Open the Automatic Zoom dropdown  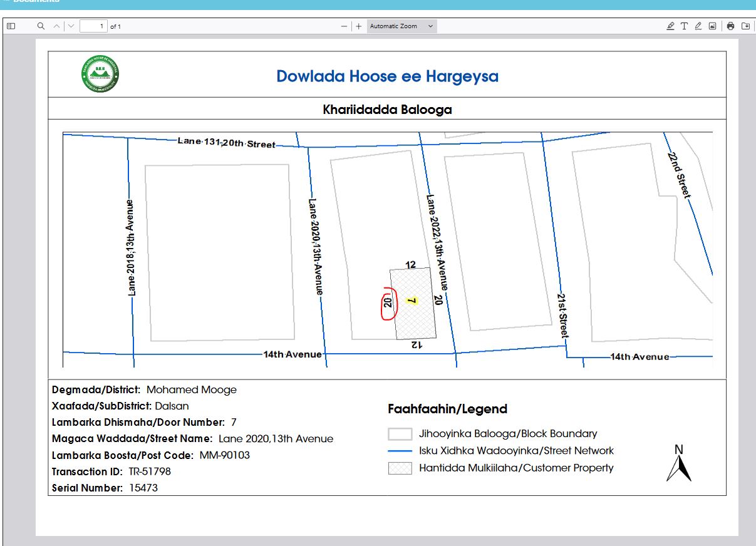402,26
